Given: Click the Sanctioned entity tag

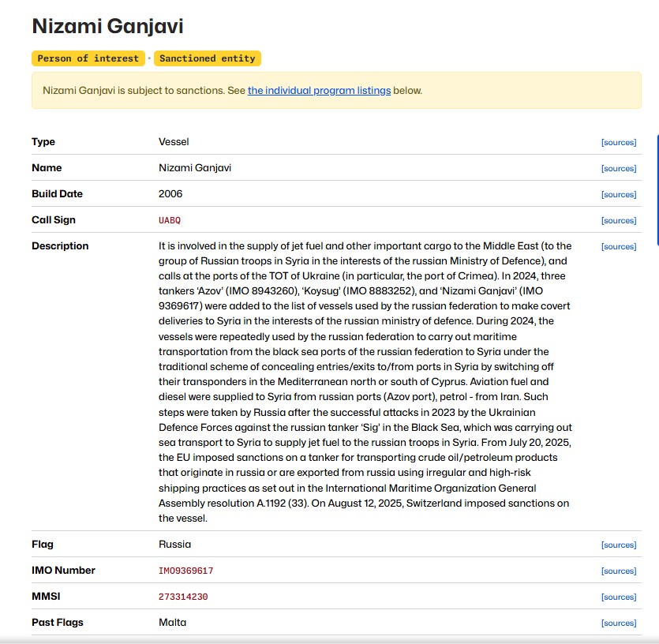Looking at the screenshot, I should click(x=208, y=58).
